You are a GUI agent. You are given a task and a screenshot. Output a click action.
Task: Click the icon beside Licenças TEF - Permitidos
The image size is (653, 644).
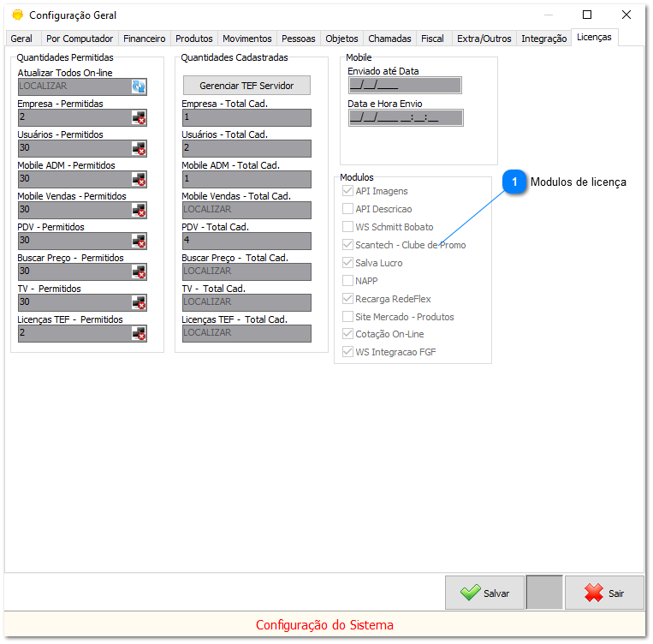pos(139,333)
